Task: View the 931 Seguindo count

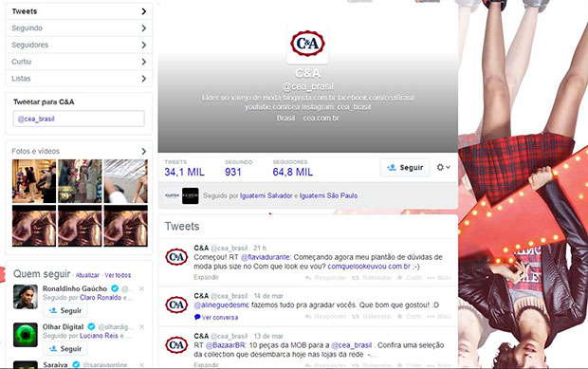Action: (x=233, y=172)
